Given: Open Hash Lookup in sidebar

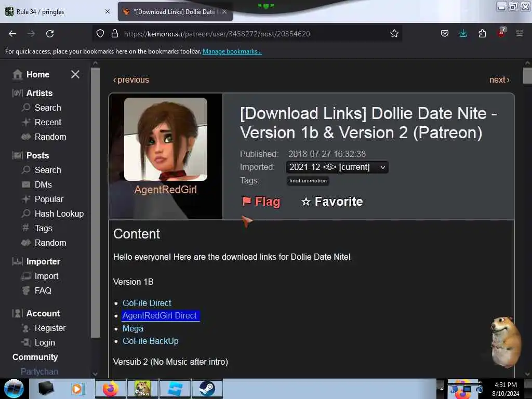Looking at the screenshot, I should pyautogui.click(x=59, y=214).
